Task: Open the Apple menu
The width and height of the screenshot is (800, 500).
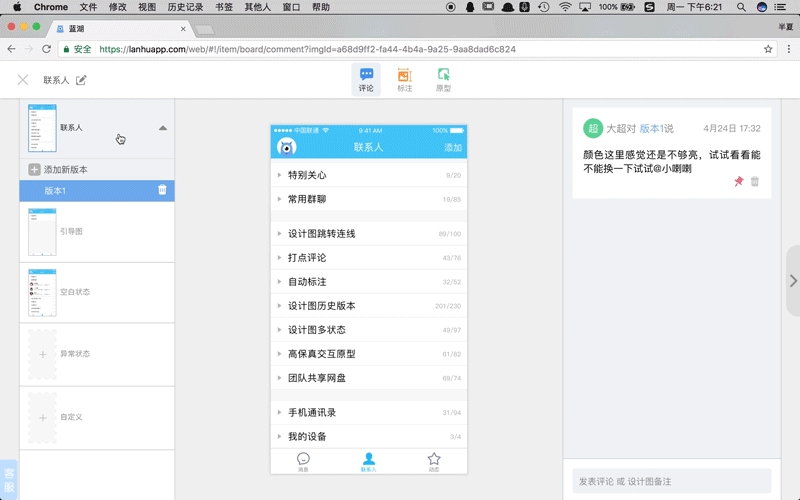Action: pos(17,7)
